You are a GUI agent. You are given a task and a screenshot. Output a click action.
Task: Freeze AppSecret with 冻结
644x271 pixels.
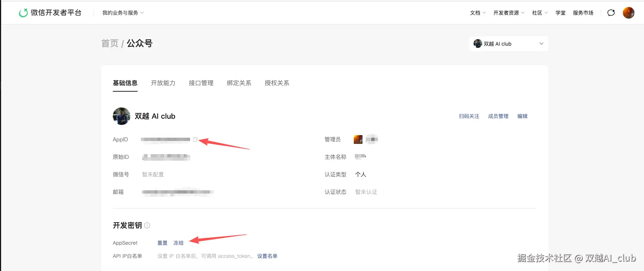click(x=179, y=243)
